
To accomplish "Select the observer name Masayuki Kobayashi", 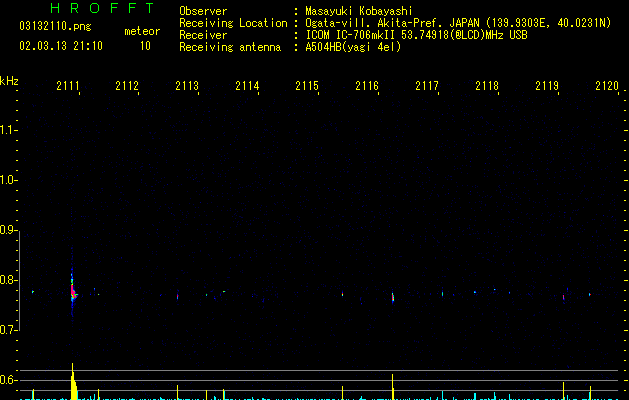I will 359,11.
